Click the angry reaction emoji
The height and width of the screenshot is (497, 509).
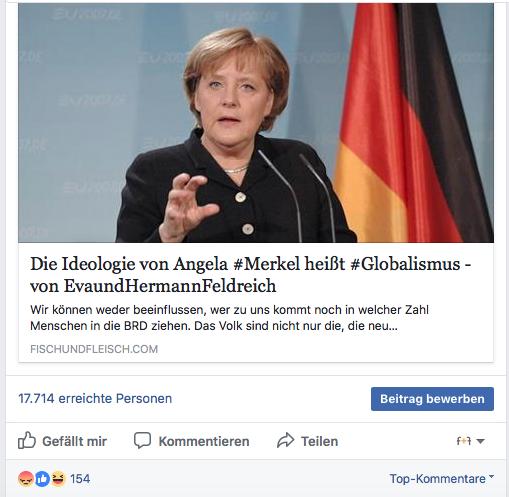[x=25, y=479]
